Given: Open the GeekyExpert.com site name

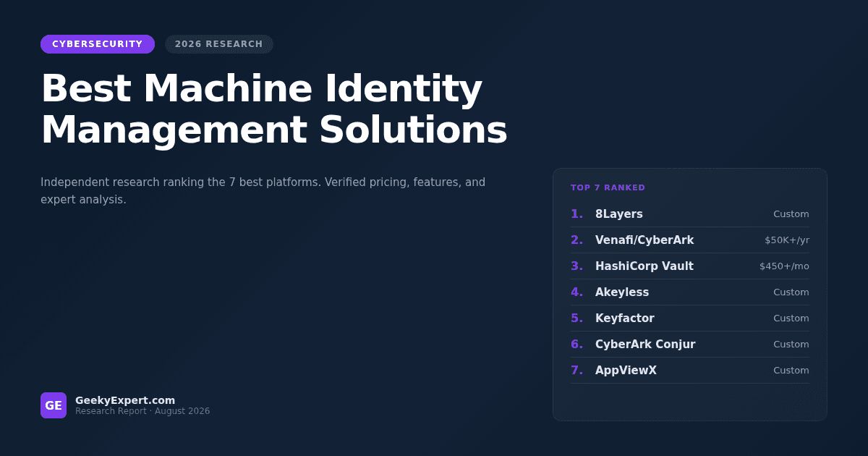Looking at the screenshot, I should tap(125, 400).
